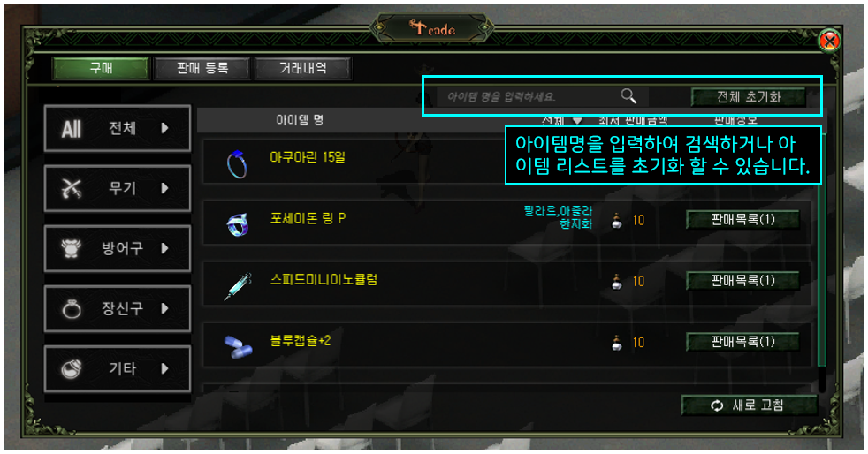Click the 전체 초기화 reset button
This screenshot has width=868, height=454.
coord(749,97)
